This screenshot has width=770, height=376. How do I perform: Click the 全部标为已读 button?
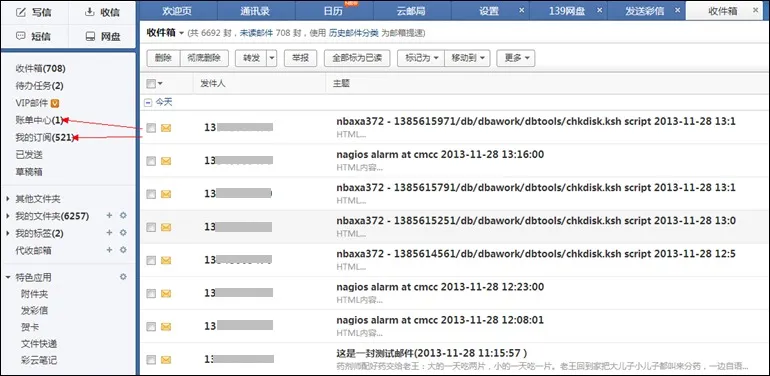coord(357,58)
